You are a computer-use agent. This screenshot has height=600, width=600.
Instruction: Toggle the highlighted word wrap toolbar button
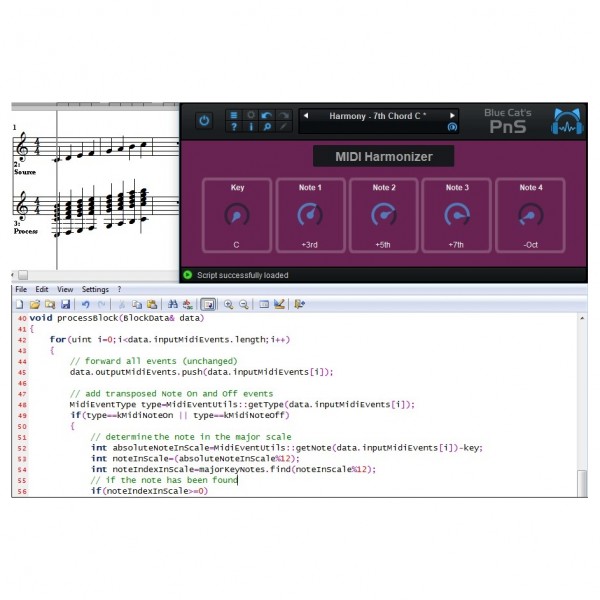pos(209,304)
